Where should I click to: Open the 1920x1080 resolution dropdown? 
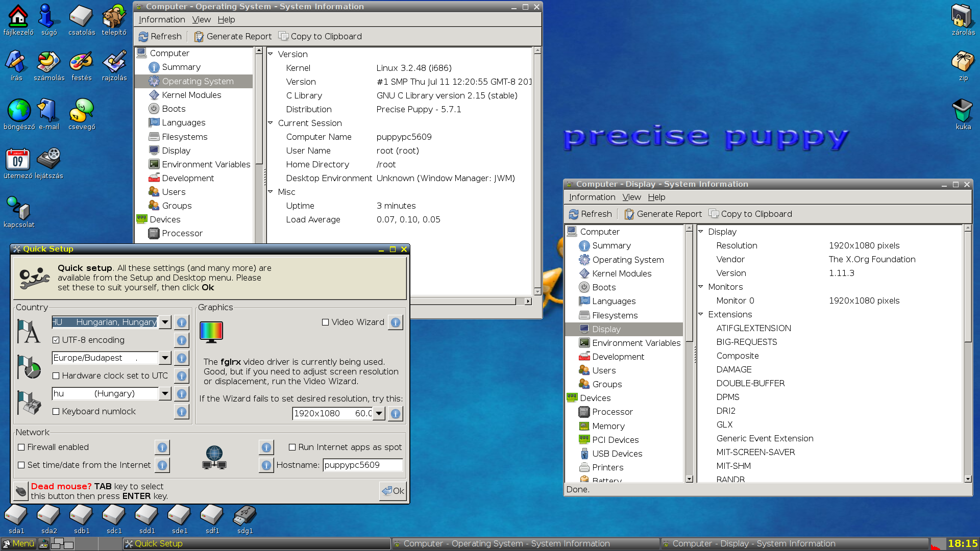coord(378,414)
